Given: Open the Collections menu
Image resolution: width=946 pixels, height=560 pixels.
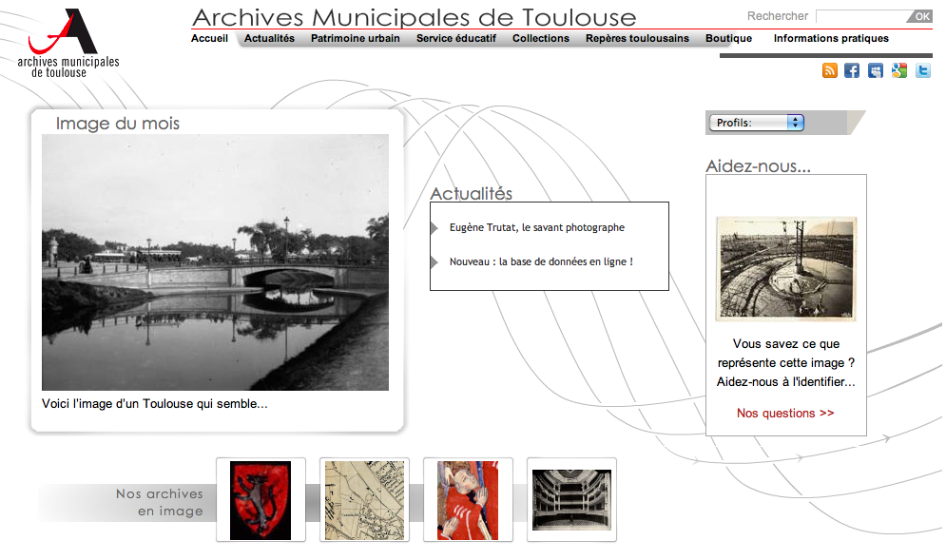Looking at the screenshot, I should [541, 38].
